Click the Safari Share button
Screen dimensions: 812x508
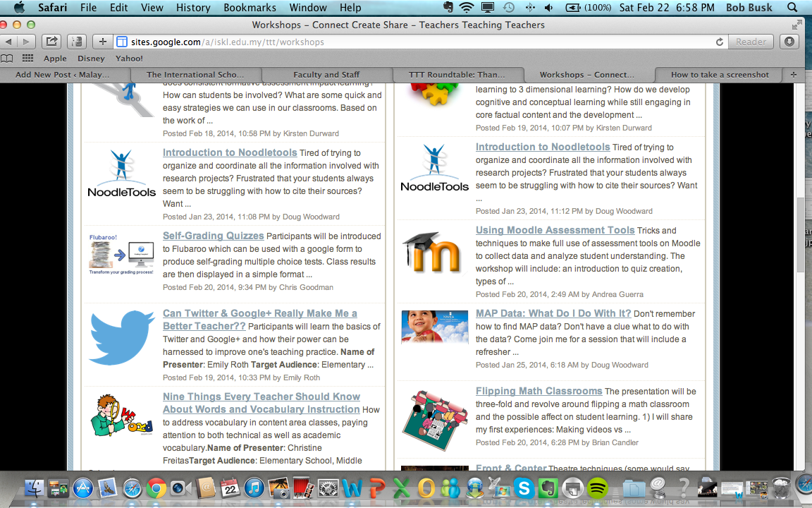[x=51, y=42]
